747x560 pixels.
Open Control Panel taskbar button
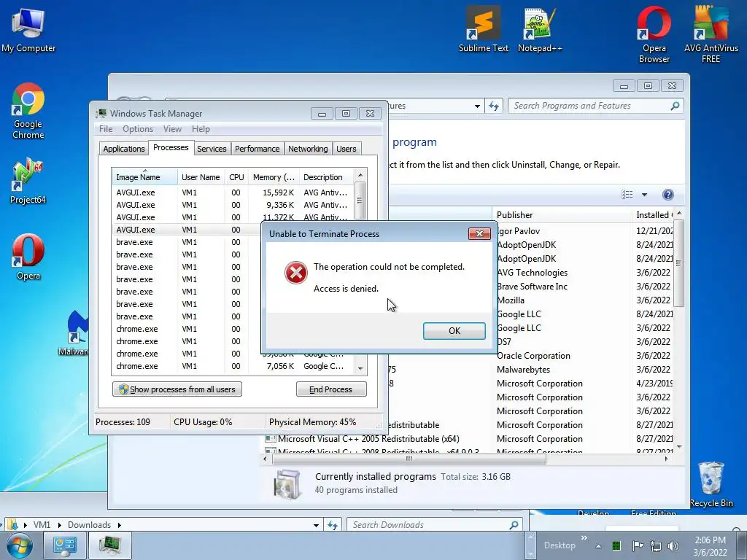coord(65,545)
